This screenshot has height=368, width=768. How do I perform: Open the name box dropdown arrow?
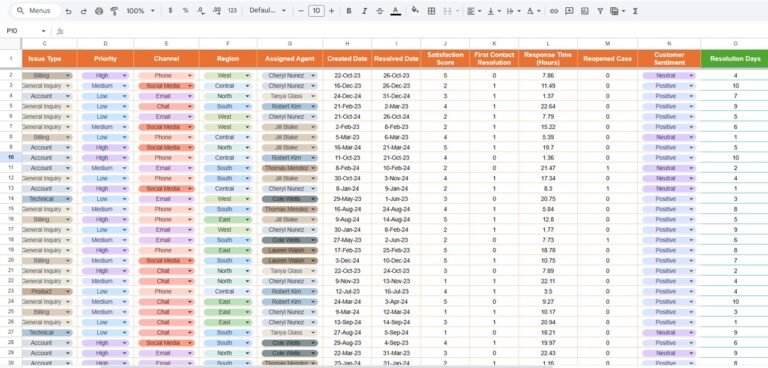(x=44, y=31)
